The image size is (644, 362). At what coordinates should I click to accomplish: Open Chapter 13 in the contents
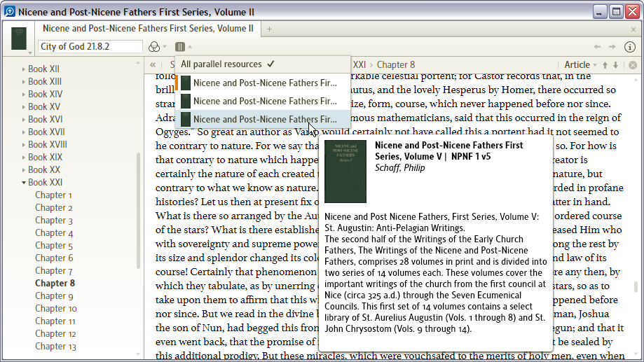point(55,347)
